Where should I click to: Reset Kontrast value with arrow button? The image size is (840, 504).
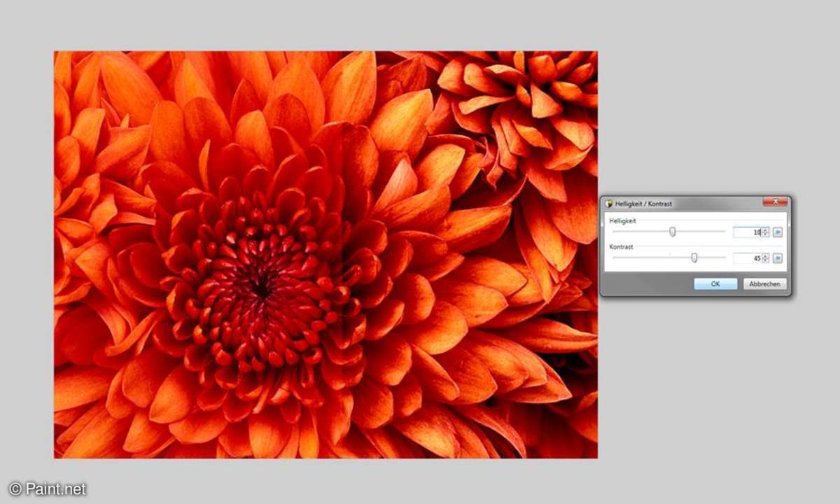tap(778, 258)
